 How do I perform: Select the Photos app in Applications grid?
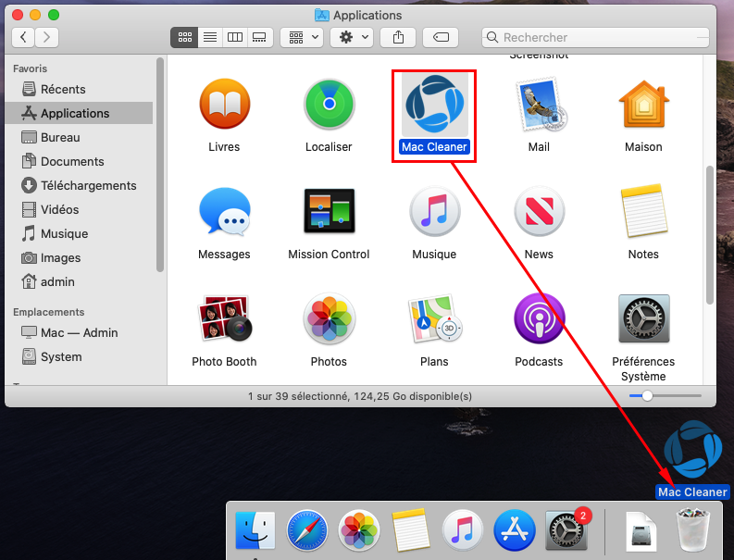[x=330, y=318]
